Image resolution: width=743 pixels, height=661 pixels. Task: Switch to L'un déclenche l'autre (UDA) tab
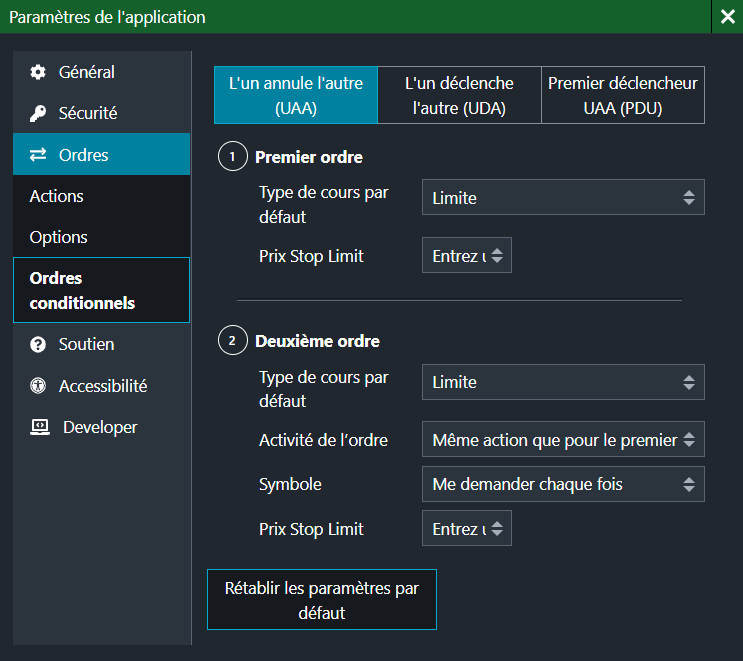point(459,95)
